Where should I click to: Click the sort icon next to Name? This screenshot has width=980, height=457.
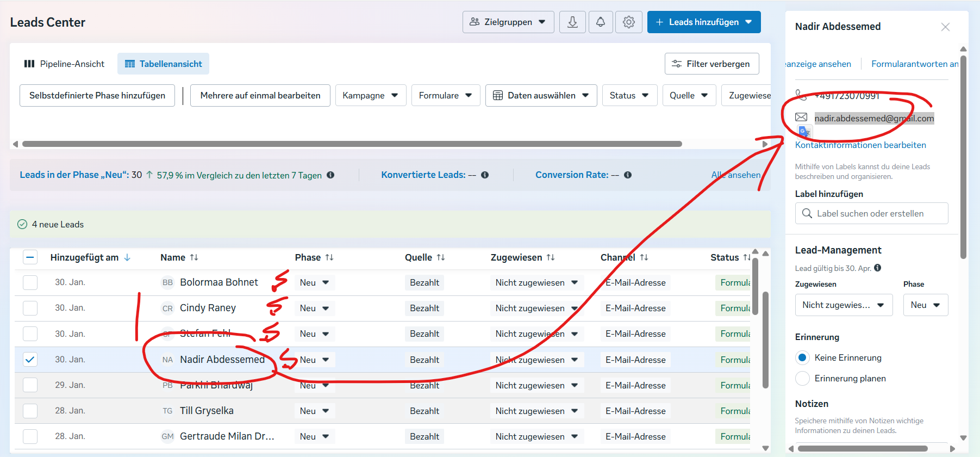tap(194, 257)
